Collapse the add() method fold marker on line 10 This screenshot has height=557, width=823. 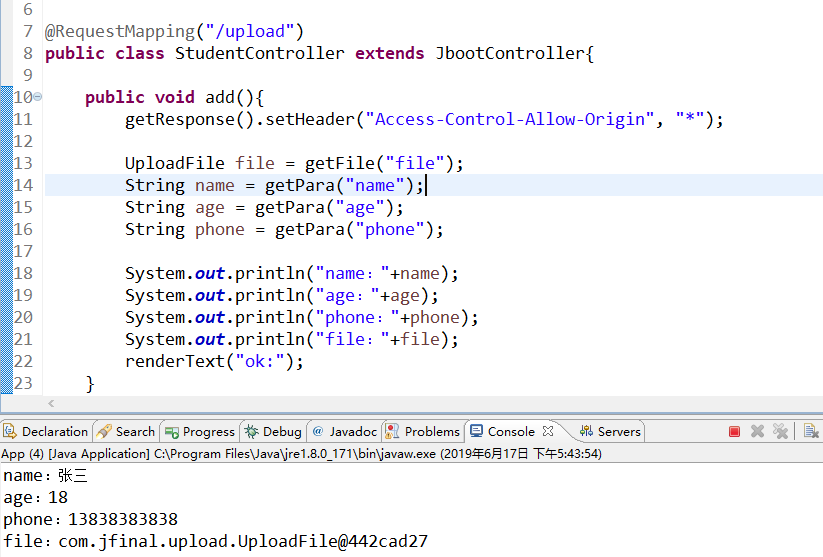tap(38, 97)
